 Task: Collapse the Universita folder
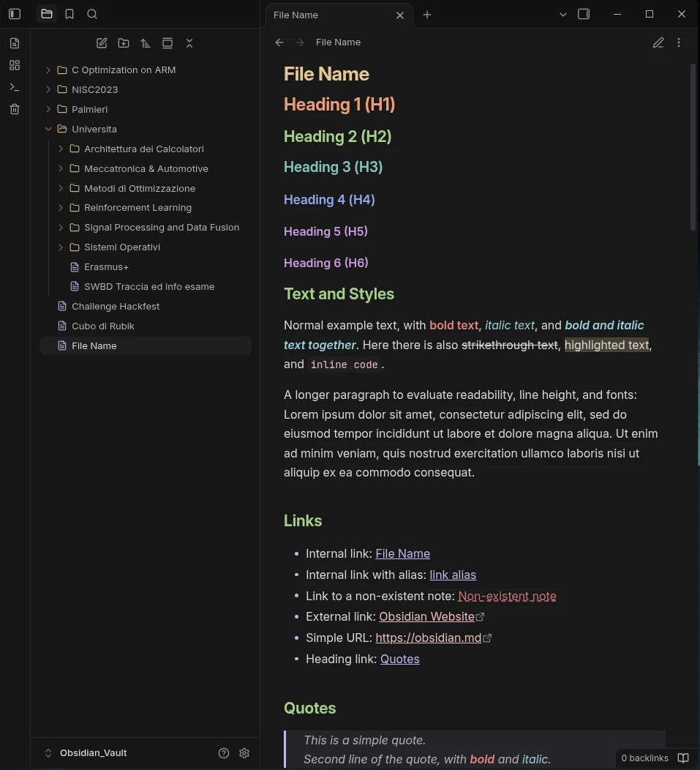pos(48,129)
